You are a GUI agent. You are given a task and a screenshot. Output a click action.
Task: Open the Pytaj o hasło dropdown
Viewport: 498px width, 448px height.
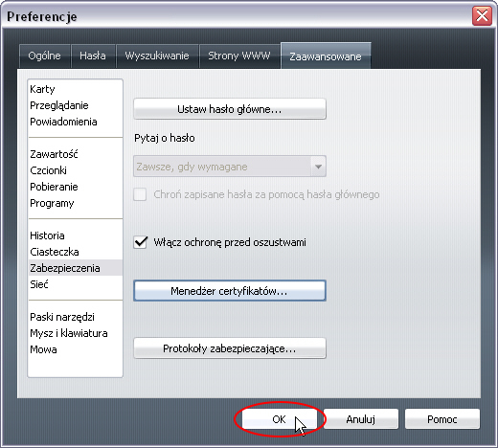[x=230, y=167]
